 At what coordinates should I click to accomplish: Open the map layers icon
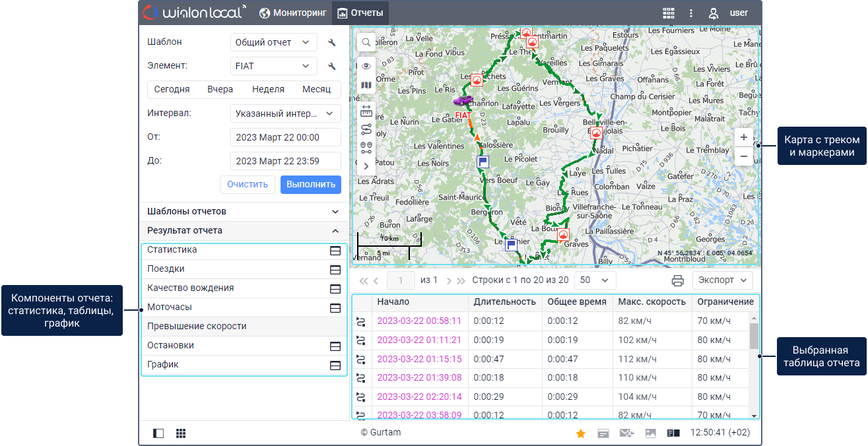pyautogui.click(x=366, y=85)
